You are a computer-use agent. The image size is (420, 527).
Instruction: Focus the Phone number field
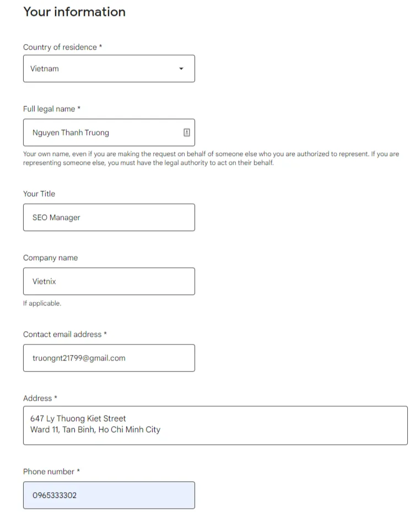(x=109, y=495)
